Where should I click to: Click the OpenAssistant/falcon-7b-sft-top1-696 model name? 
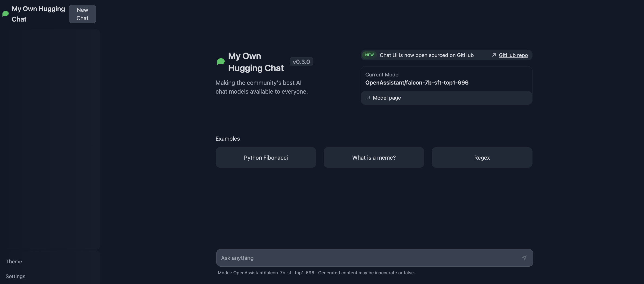tap(417, 83)
